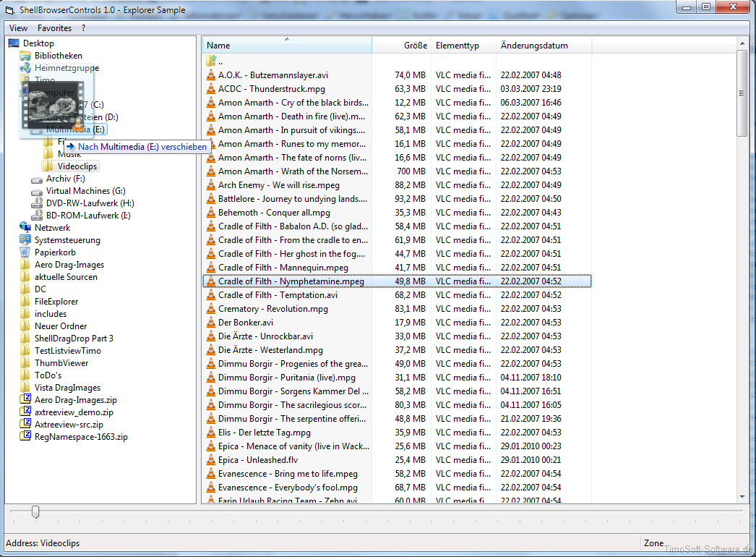Click the Aero Drag-Images.zip archive icon
The width and height of the screenshot is (756, 557).
click(25, 400)
